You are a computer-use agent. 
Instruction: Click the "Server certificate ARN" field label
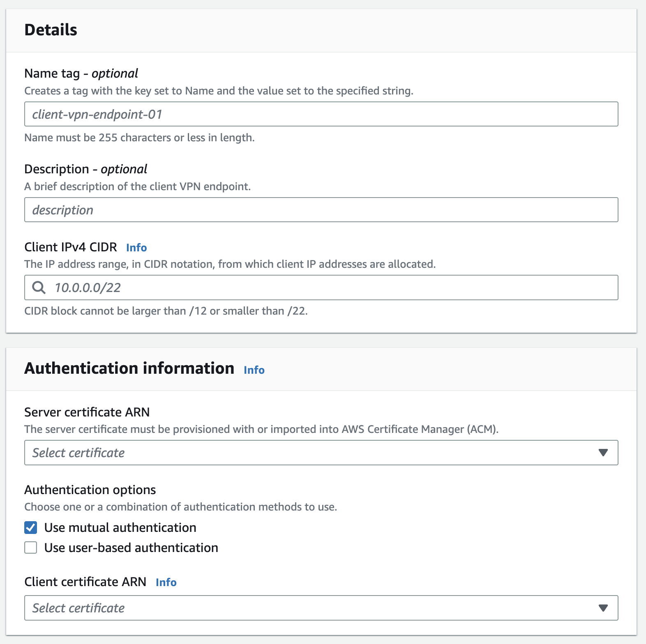click(87, 412)
